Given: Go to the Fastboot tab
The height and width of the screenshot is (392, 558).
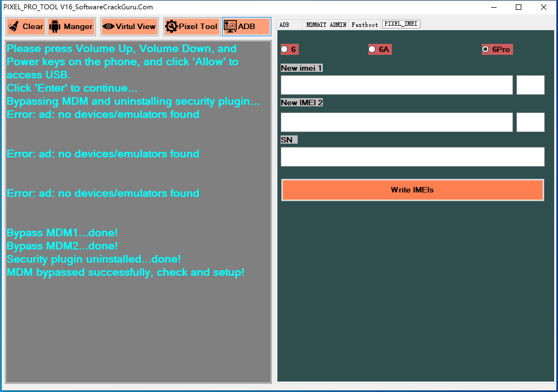Looking at the screenshot, I should pyautogui.click(x=365, y=25).
